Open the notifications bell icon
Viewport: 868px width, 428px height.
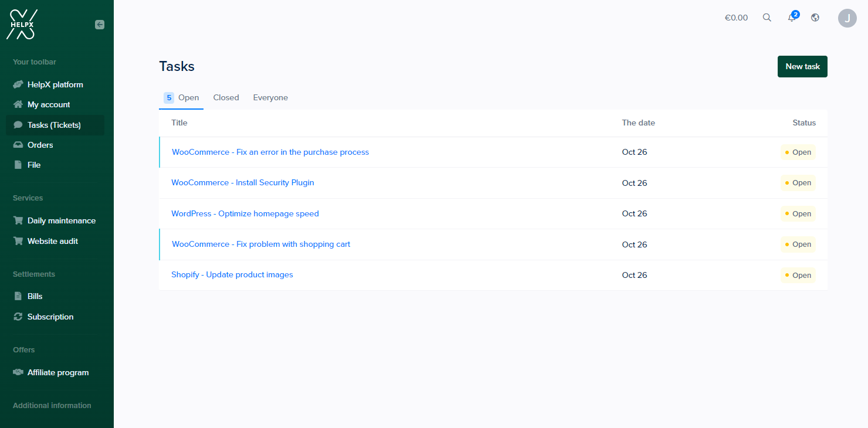[792, 18]
